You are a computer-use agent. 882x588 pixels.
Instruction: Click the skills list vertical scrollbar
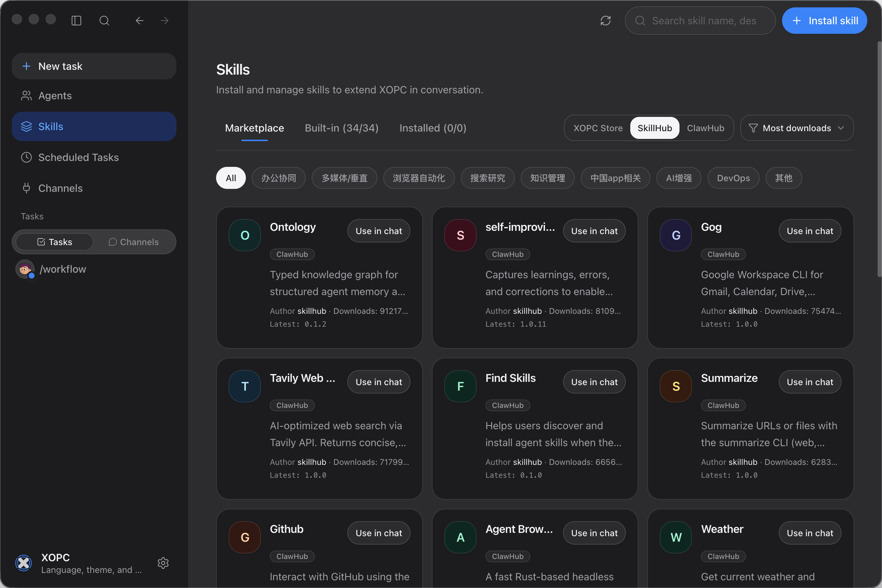pyautogui.click(x=879, y=159)
